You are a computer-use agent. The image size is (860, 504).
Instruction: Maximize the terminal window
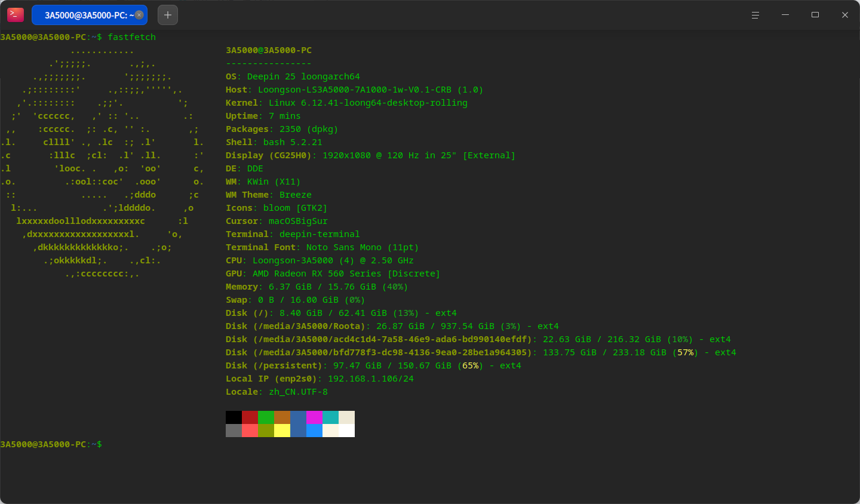tap(815, 15)
